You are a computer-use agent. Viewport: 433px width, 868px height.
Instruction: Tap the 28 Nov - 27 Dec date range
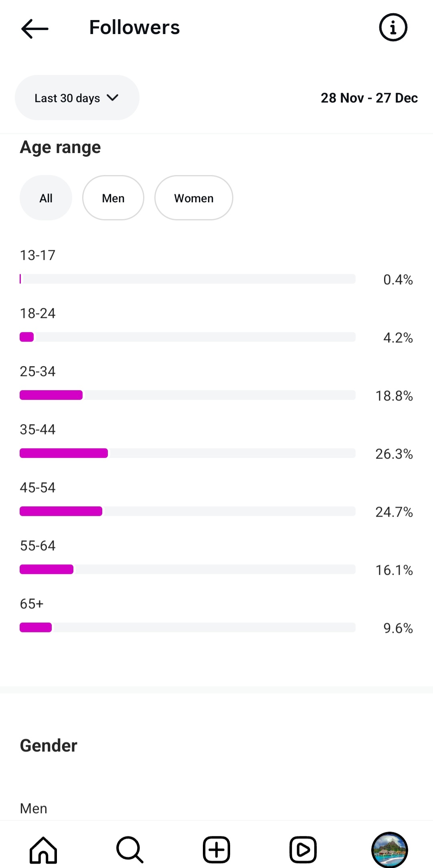[369, 98]
